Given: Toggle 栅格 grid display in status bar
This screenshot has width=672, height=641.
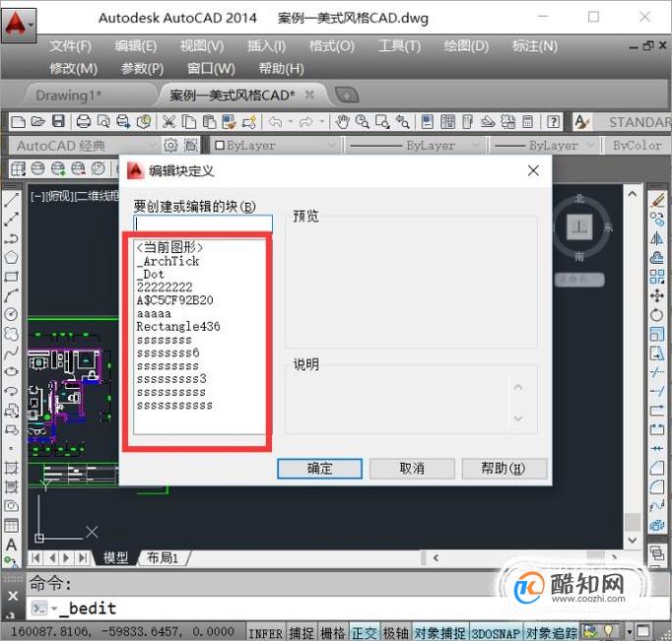Looking at the screenshot, I should click(x=333, y=633).
